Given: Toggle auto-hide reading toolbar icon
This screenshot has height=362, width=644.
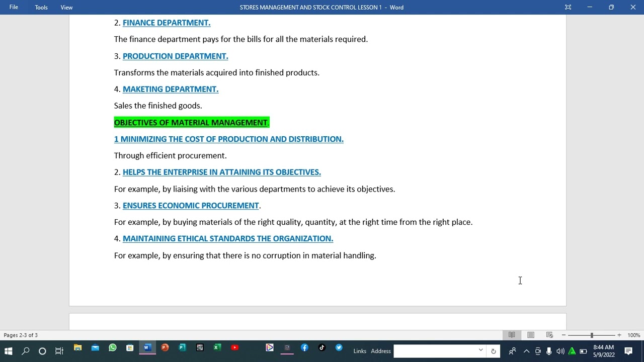Looking at the screenshot, I should [x=568, y=7].
